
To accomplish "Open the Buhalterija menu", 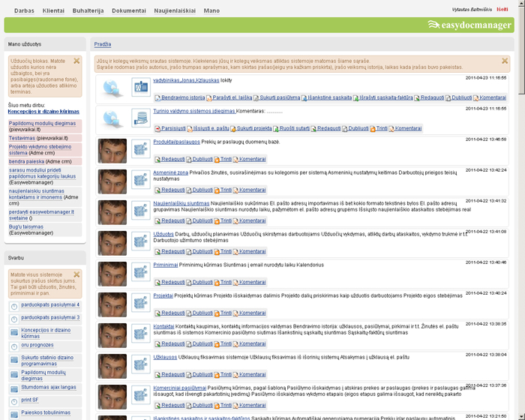I will coord(88,10).
